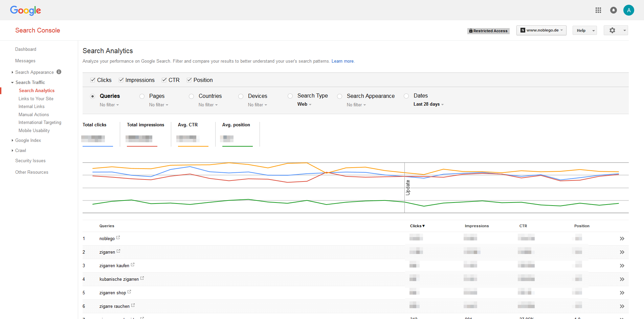
Task: Click the Search Appearance info icon
Action: pyautogui.click(x=59, y=72)
